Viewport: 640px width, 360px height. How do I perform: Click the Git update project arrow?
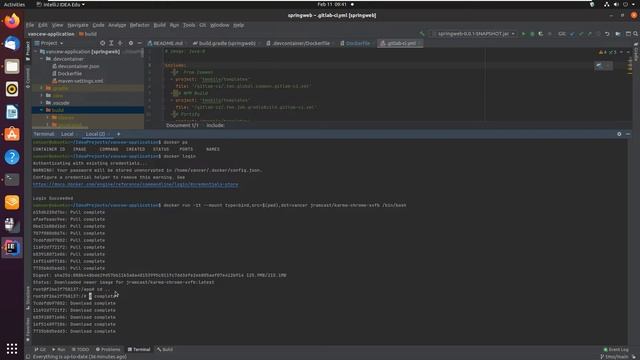click(x=572, y=34)
